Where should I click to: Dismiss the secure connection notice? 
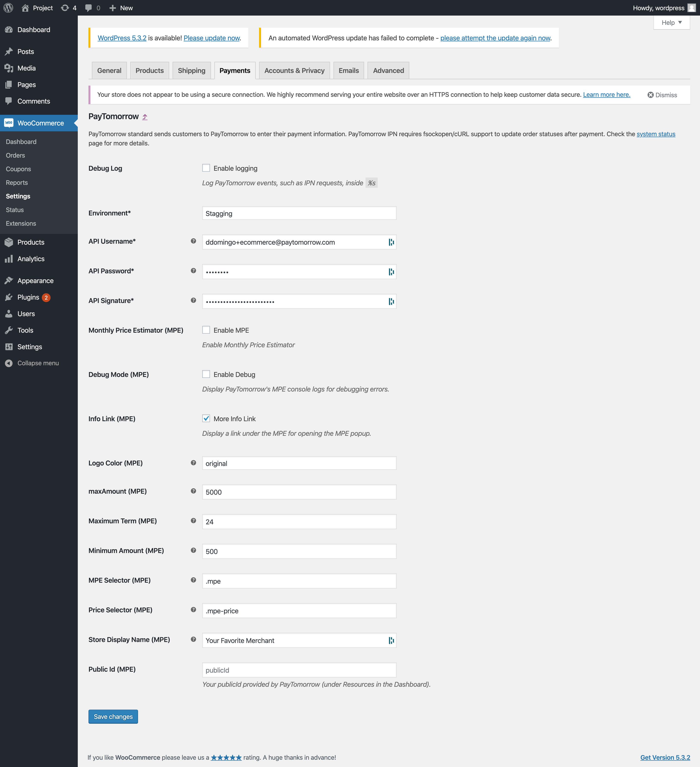click(662, 95)
